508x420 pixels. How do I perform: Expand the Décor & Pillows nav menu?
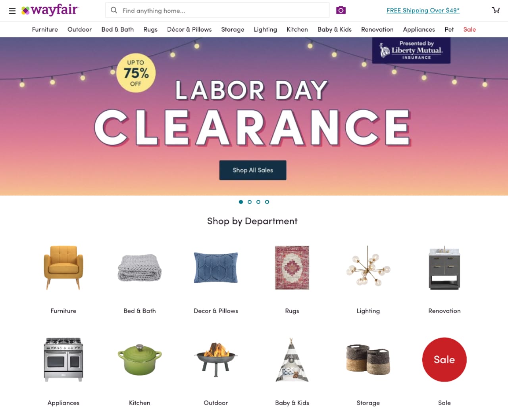click(x=189, y=29)
